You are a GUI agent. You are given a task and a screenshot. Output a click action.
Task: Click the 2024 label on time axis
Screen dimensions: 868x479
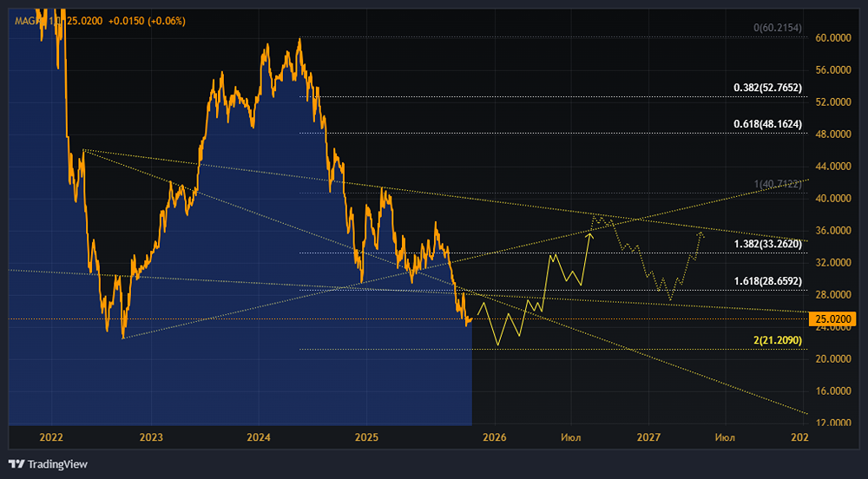259,437
